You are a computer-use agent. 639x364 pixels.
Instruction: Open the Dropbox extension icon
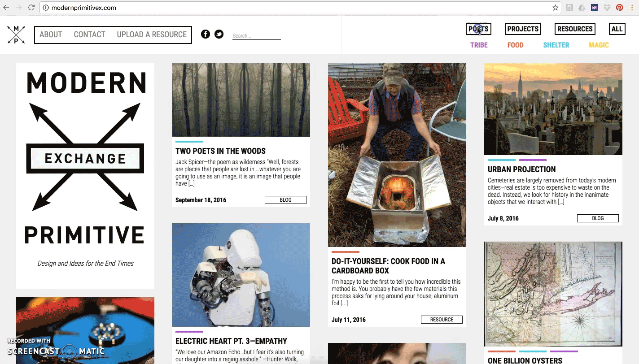(x=607, y=8)
